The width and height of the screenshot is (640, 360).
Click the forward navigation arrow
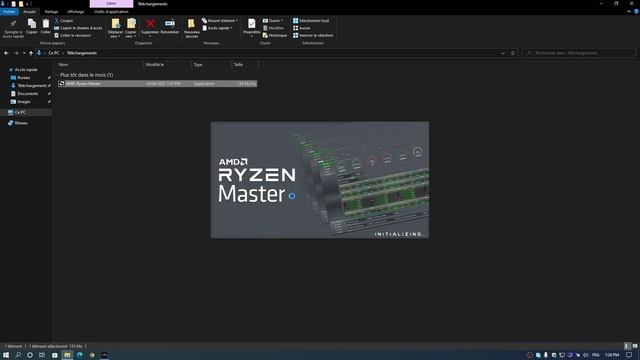(x=16, y=53)
